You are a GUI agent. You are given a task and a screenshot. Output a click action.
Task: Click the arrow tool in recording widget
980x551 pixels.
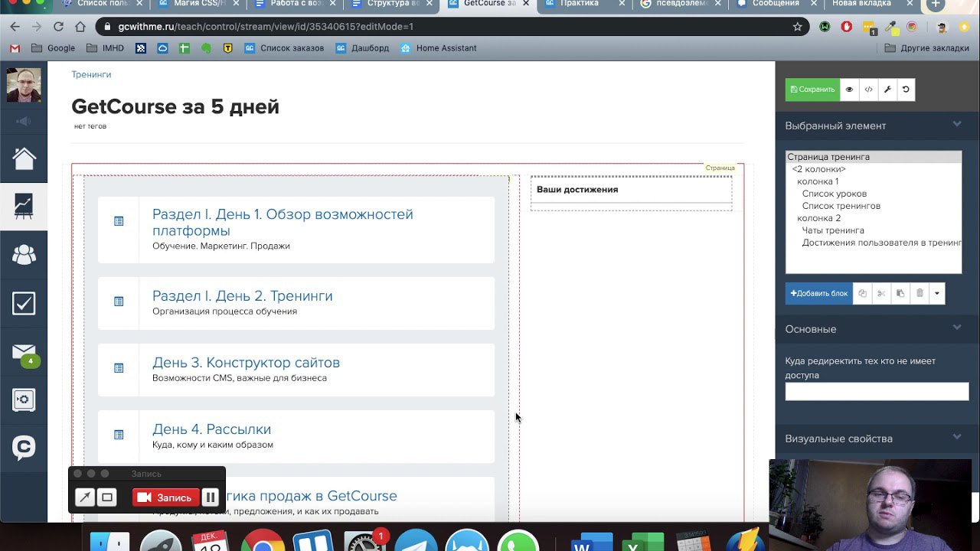[85, 497]
